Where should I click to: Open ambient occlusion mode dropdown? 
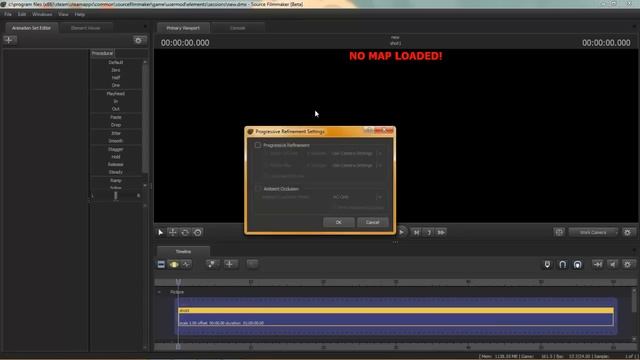point(356,197)
